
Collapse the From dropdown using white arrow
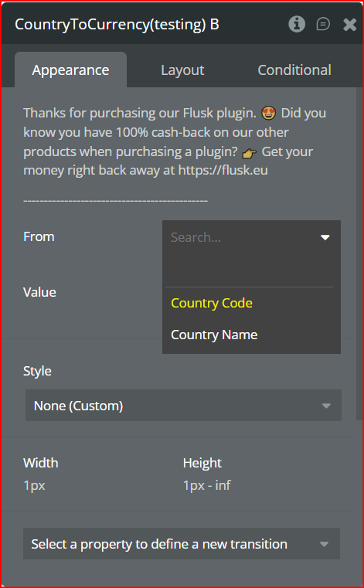[325, 237]
